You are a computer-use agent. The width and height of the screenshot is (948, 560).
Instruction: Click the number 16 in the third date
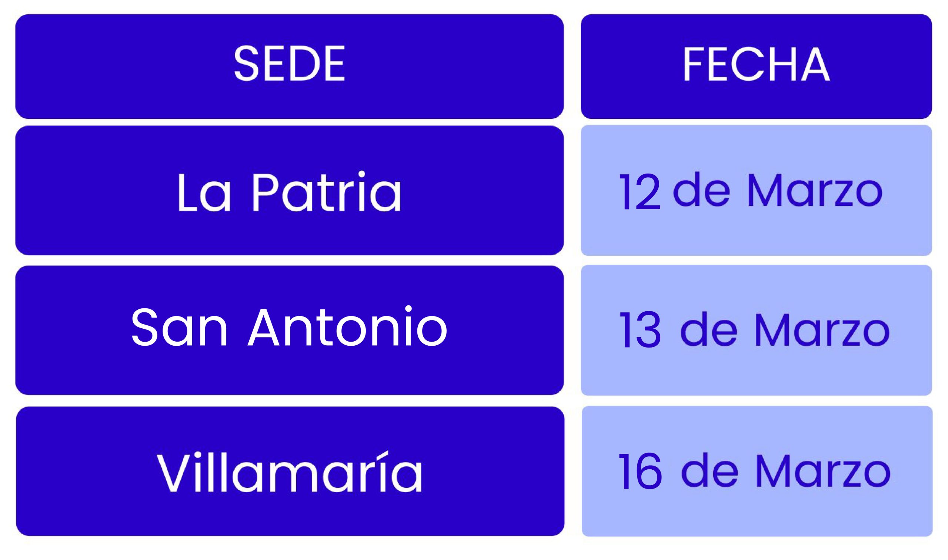click(x=640, y=471)
